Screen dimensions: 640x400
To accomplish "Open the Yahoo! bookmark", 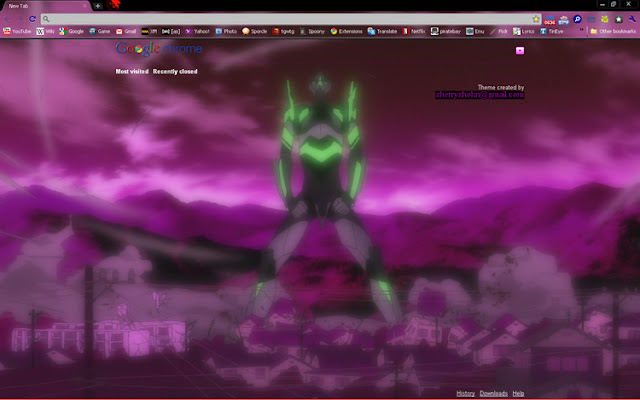I will click(x=197, y=31).
